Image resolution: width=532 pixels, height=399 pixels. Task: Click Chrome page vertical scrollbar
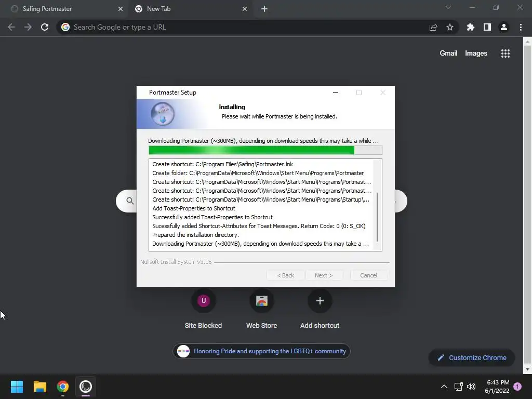click(527, 205)
